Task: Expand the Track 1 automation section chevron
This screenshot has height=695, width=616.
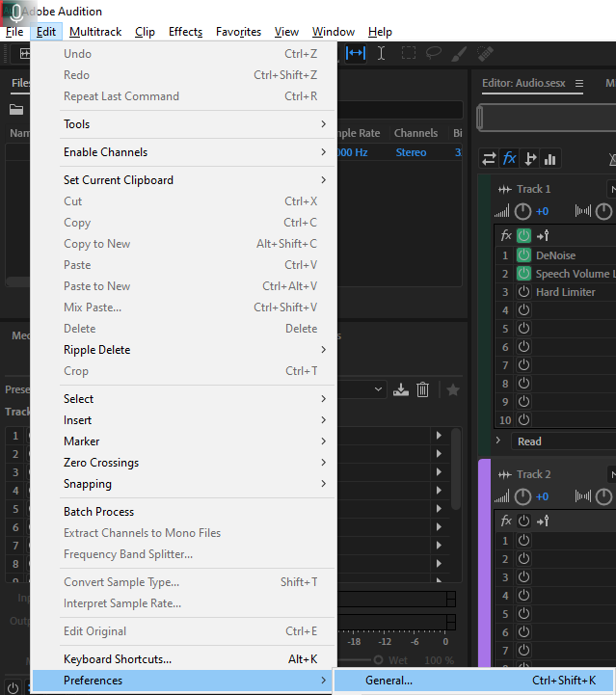Action: point(498,441)
